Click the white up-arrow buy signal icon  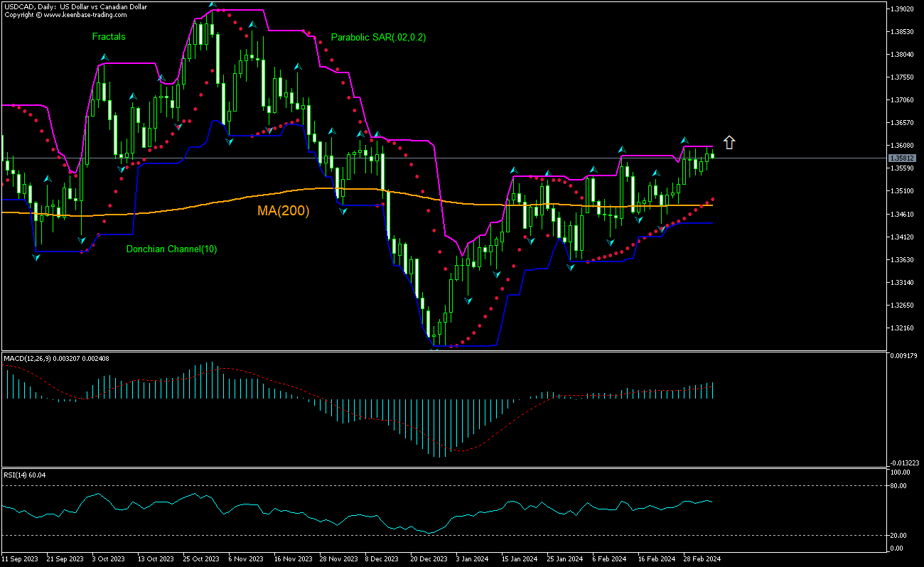(x=729, y=141)
